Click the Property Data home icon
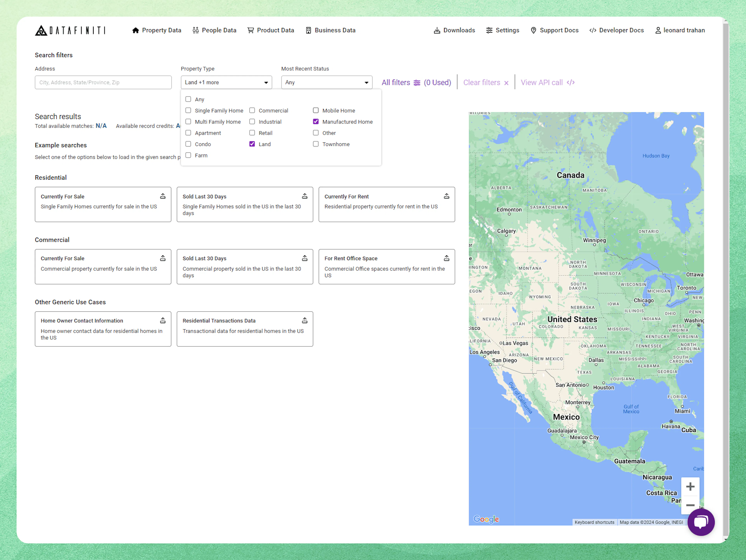 [x=136, y=30]
